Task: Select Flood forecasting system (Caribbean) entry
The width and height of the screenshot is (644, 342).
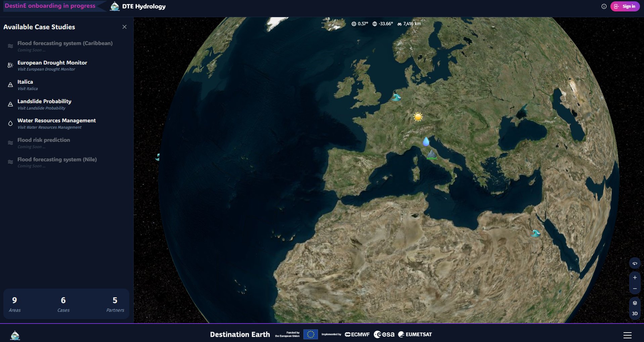Action: pos(66,46)
